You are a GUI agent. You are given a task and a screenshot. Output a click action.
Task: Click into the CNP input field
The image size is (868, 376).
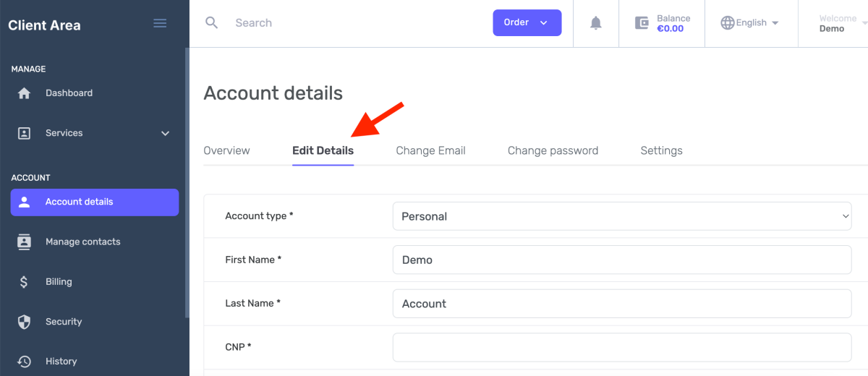[x=622, y=348]
